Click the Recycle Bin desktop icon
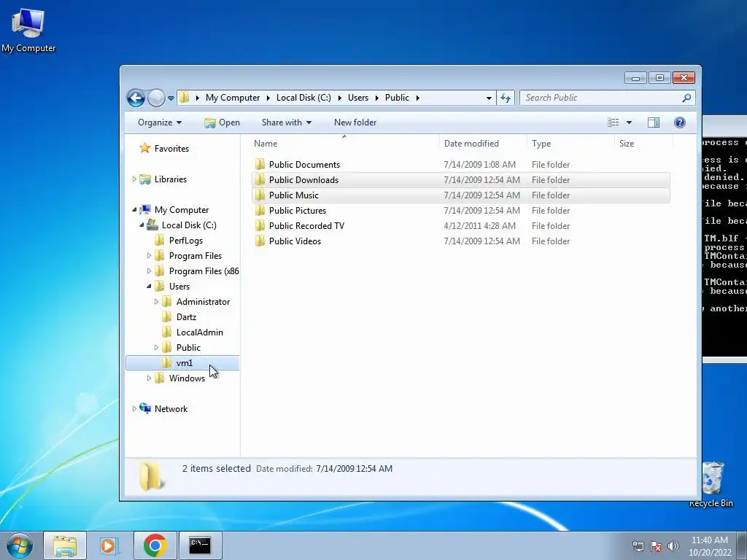The width and height of the screenshot is (747, 560). pyautogui.click(x=712, y=484)
